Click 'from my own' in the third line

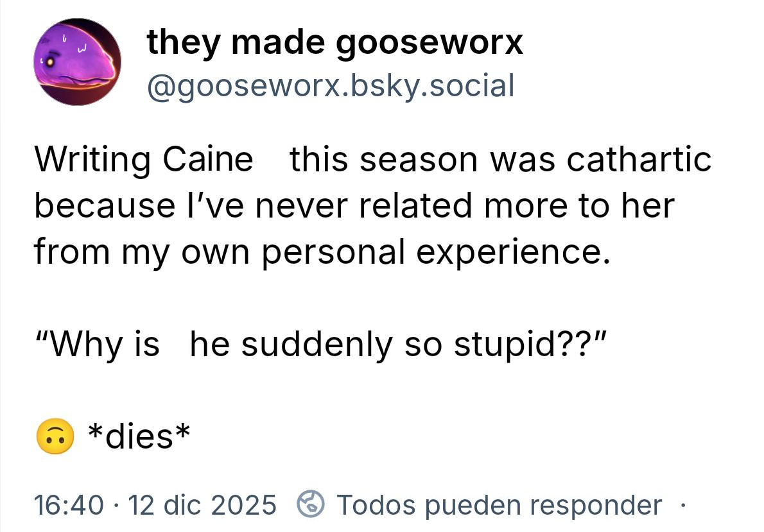click(142, 252)
